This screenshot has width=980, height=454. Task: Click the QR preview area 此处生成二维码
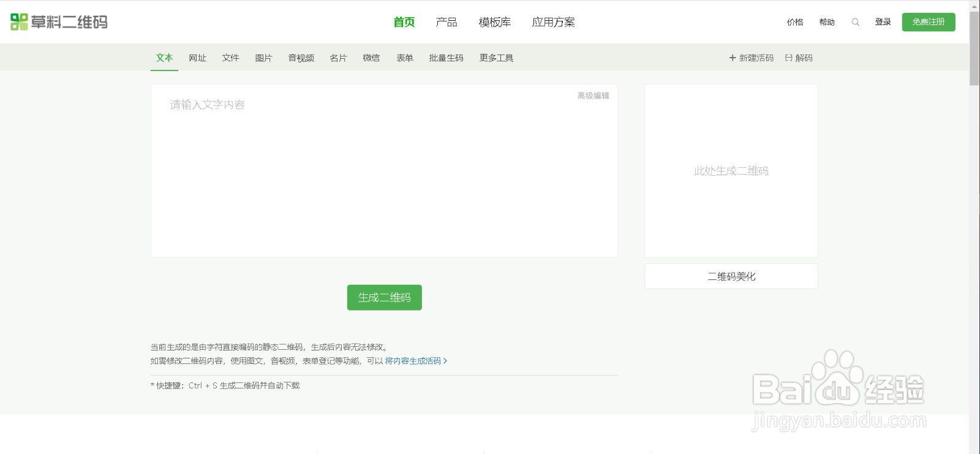pos(731,171)
